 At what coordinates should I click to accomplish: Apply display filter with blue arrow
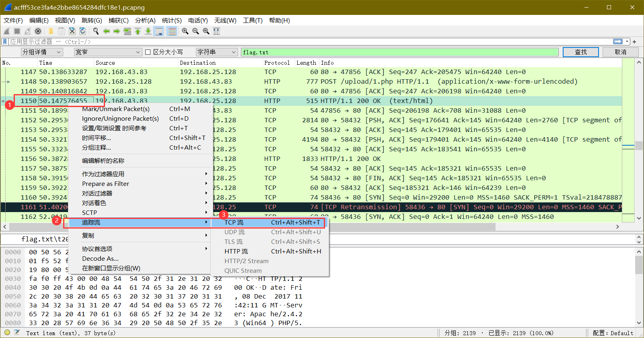point(618,41)
